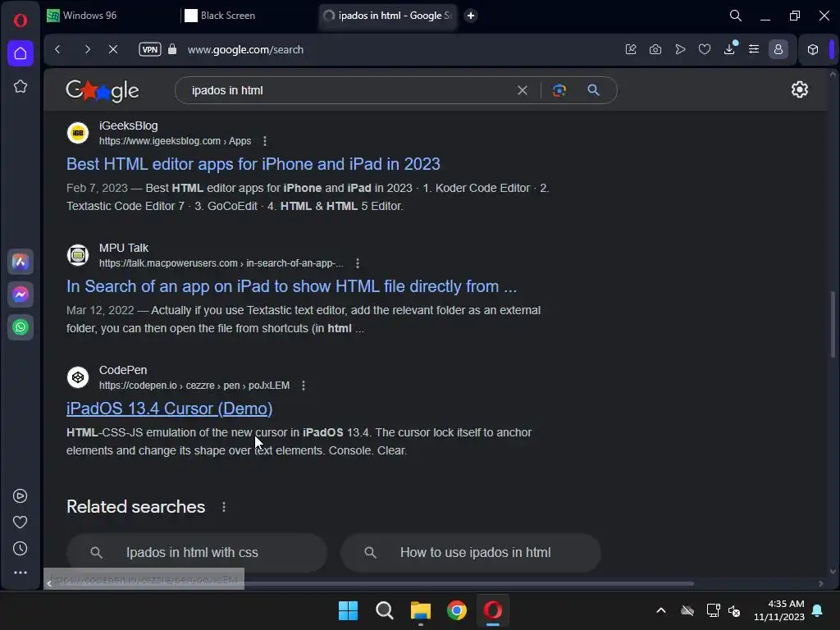This screenshot has width=840, height=630.
Task: Open the Easy Setup sliders icon
Action: click(754, 49)
